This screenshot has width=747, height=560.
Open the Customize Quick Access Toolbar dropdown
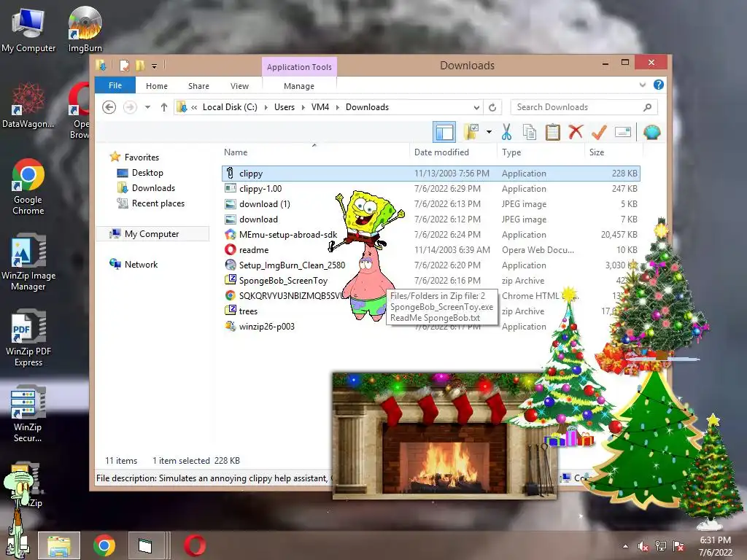click(x=155, y=66)
